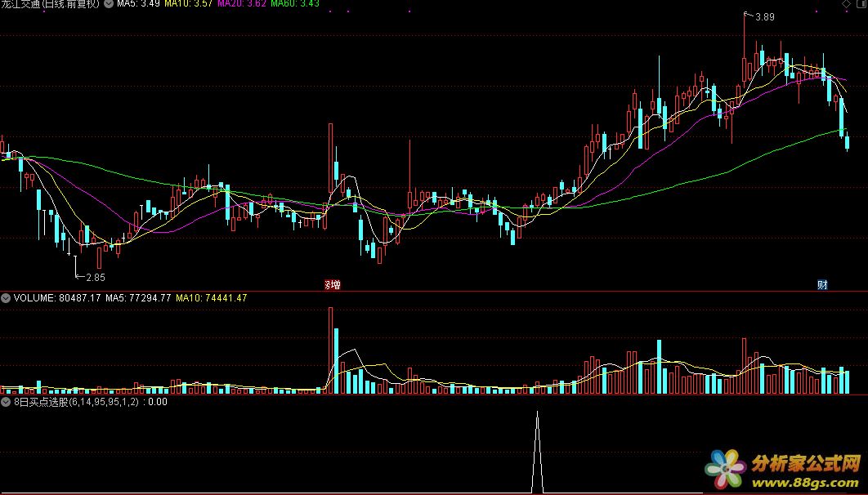Click the tallest red volume bar
868x495 pixels.
coord(330,350)
